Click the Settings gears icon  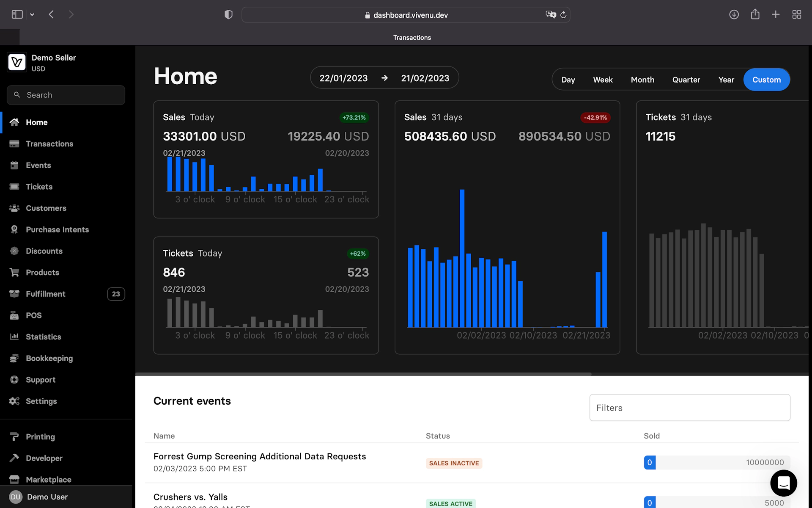[x=14, y=401]
